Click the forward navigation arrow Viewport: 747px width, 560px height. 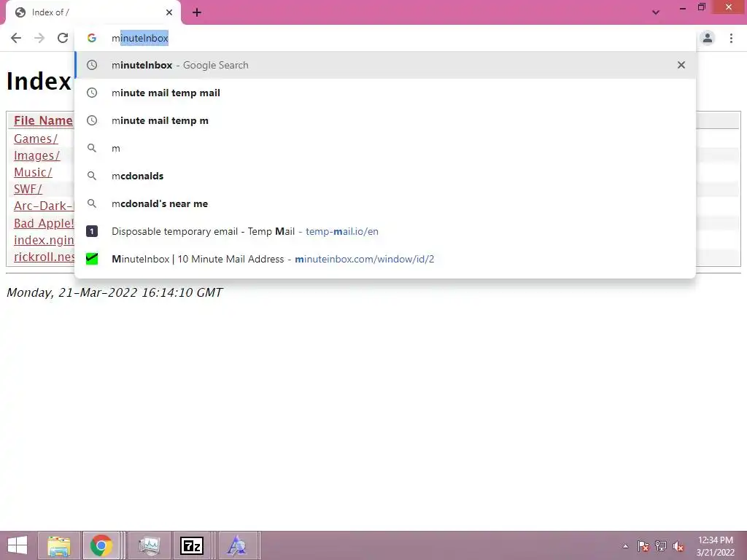pos(39,38)
